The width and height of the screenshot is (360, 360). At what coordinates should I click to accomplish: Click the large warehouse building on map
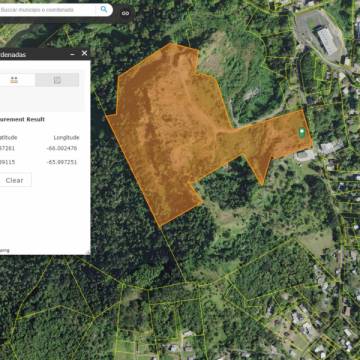click(327, 40)
